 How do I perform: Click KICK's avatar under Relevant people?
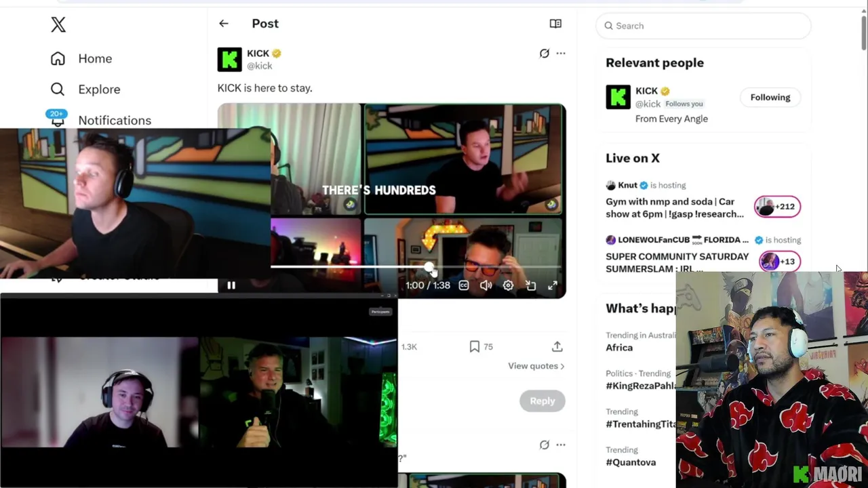click(x=618, y=98)
